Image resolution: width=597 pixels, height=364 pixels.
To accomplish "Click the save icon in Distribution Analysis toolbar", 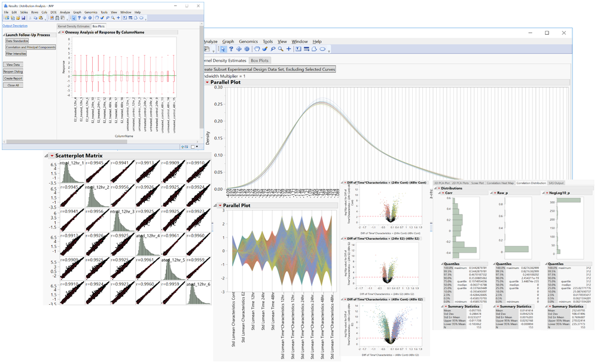I will point(23,18).
